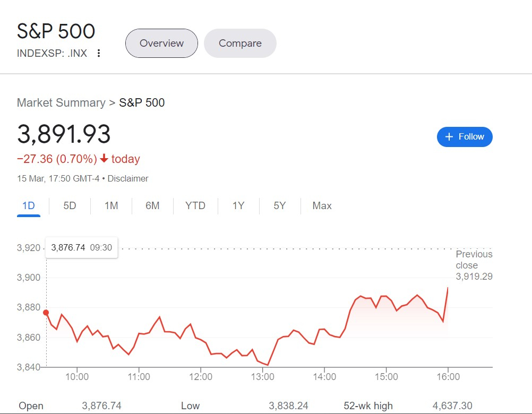532x414 pixels.
Task: Click the red data point at 09:30
Action: [46, 313]
